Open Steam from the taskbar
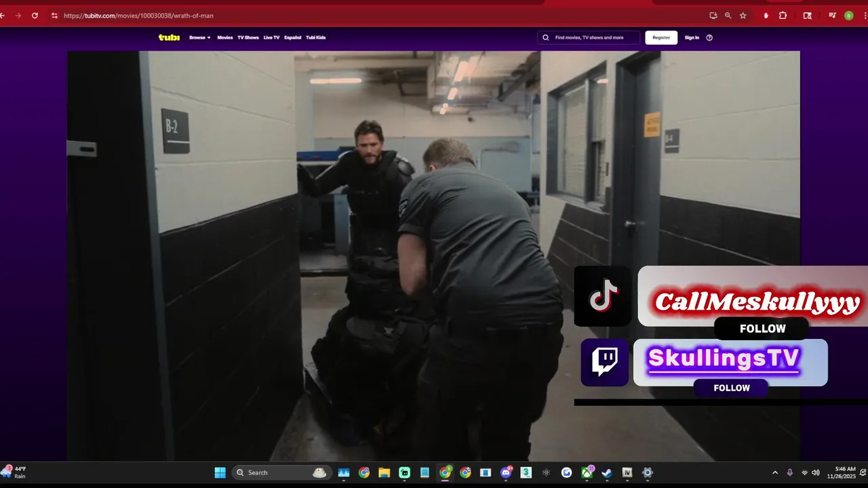868x488 pixels. click(607, 472)
